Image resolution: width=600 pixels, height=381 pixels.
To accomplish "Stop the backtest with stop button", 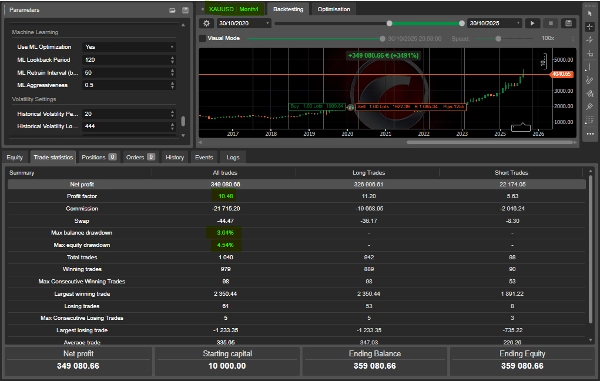I will (551, 23).
